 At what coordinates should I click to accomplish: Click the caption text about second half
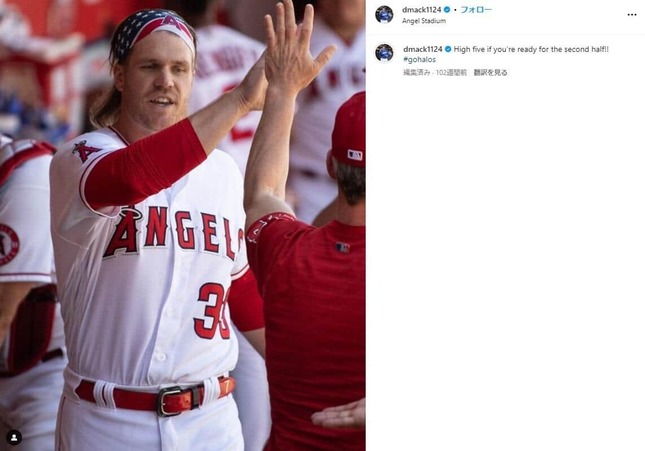click(x=531, y=49)
